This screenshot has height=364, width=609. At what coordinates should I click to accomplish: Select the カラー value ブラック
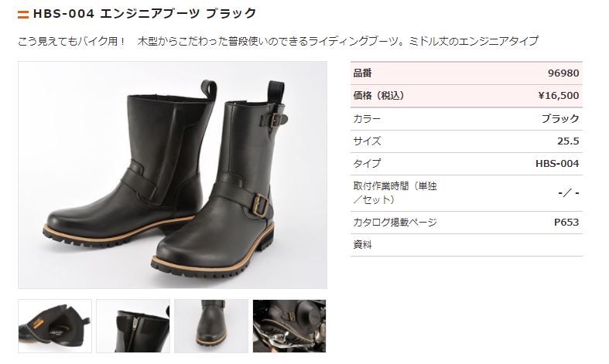click(x=560, y=118)
